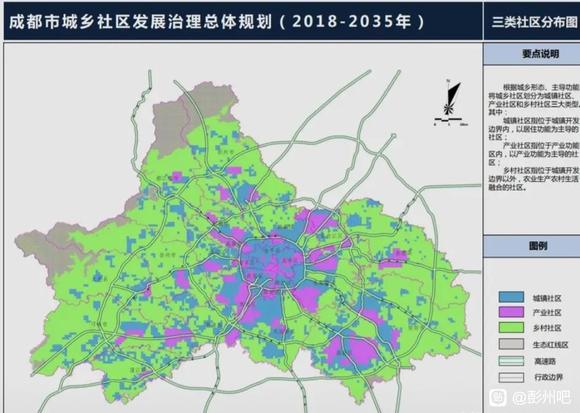
Task: Select the 高速路 legend line symbol
Action: point(511,361)
